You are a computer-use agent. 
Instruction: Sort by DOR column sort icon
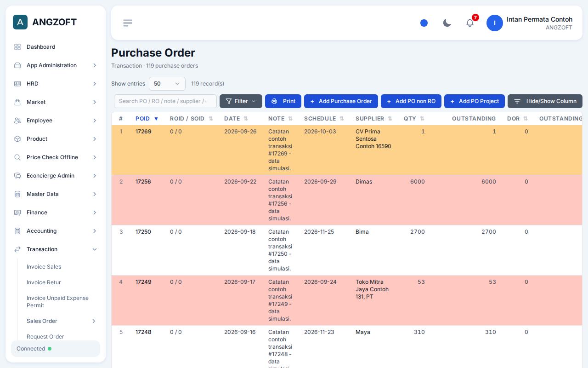click(526, 119)
